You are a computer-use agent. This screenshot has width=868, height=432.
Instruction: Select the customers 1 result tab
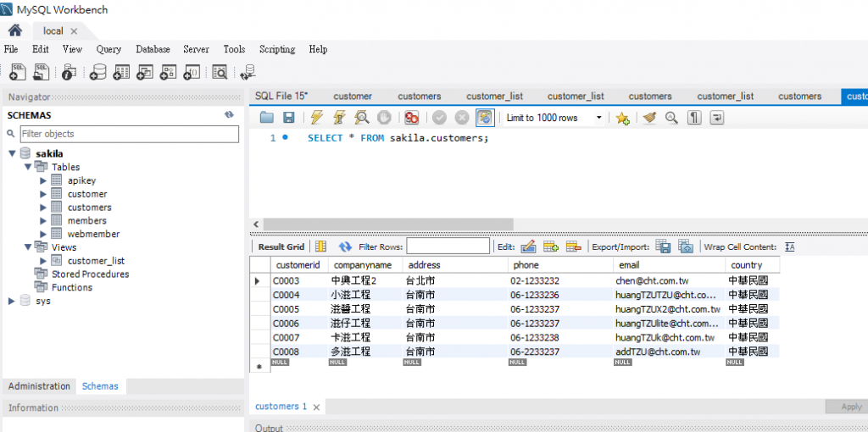(281, 407)
